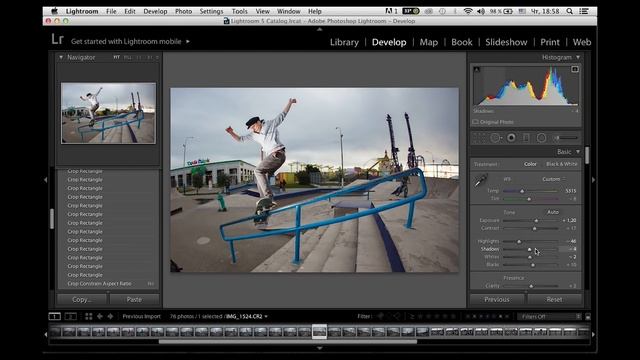Open the Notification Center list icon
The width and height of the screenshot is (640, 360).
pos(584,11)
